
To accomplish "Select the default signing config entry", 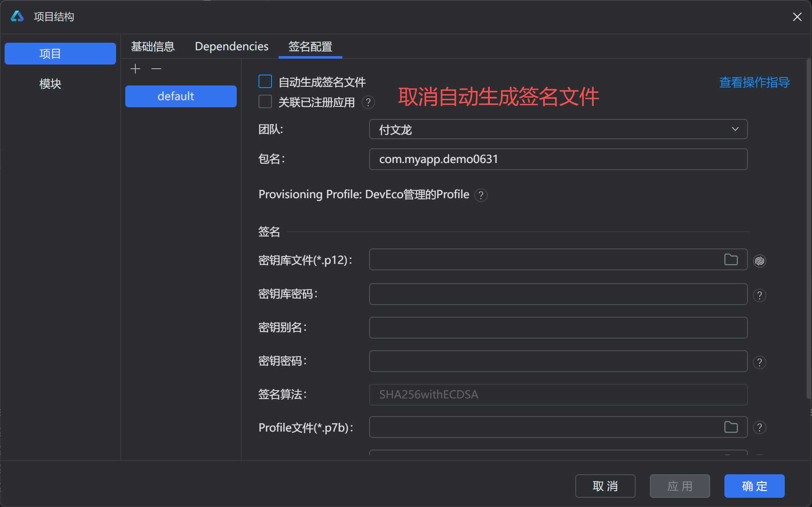I will tap(181, 96).
